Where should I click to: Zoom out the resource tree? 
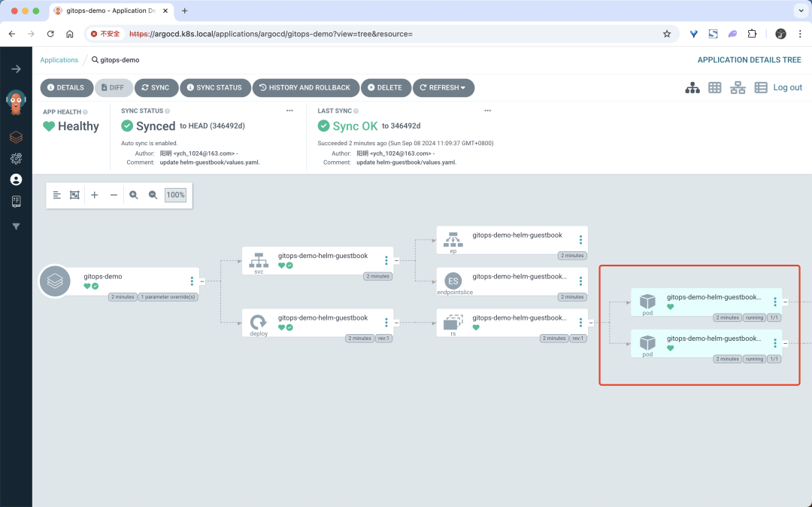[x=153, y=196]
